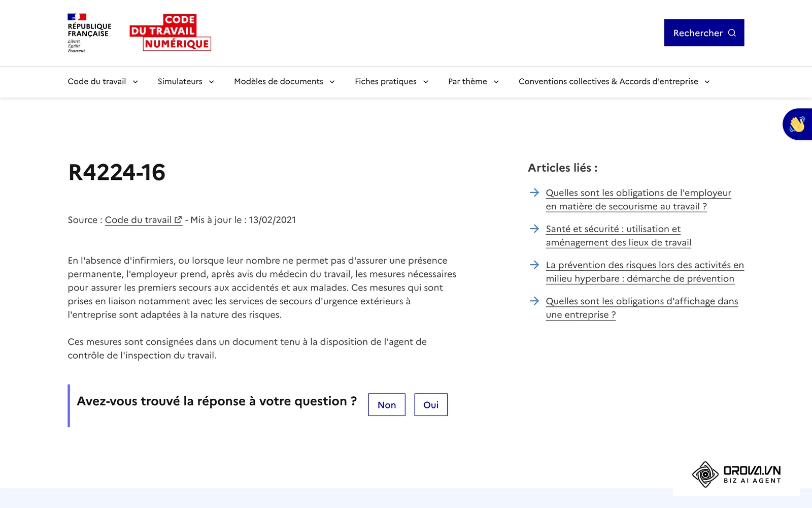Click the text "Avez-vous trouvé la réponse à votre question ?"

click(x=217, y=401)
